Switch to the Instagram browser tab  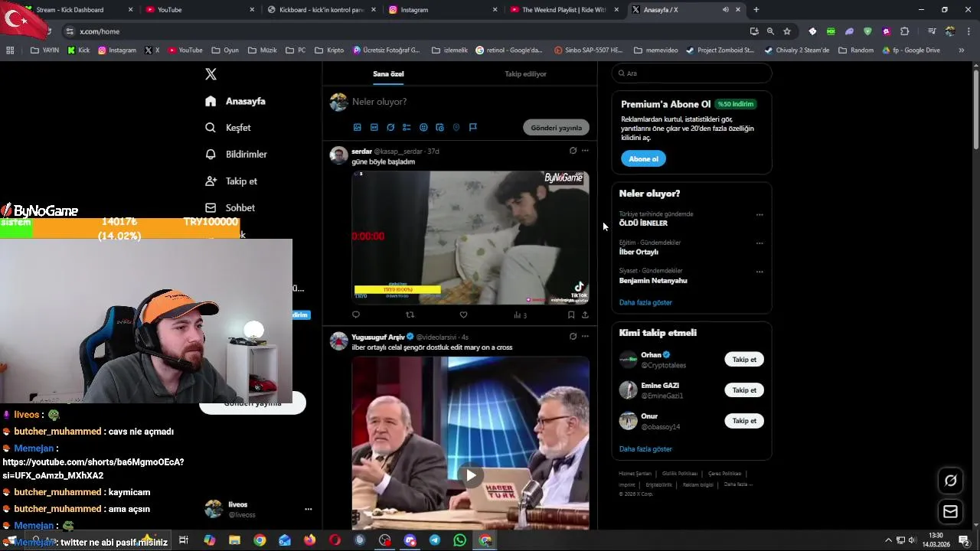[443, 10]
